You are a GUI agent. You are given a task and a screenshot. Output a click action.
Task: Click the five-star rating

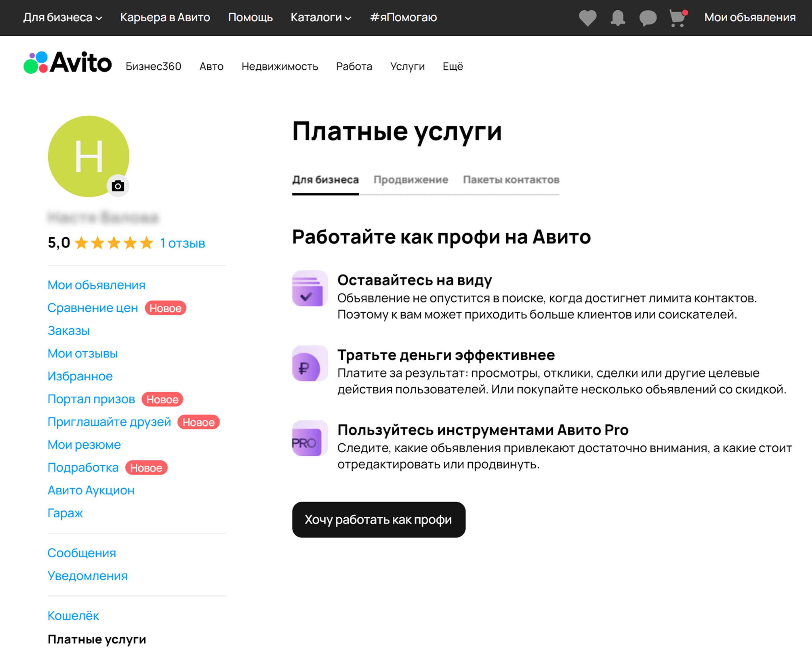(114, 243)
